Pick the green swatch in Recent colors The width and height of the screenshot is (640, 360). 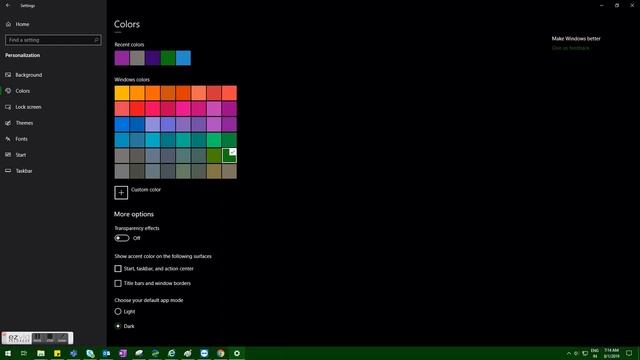168,58
